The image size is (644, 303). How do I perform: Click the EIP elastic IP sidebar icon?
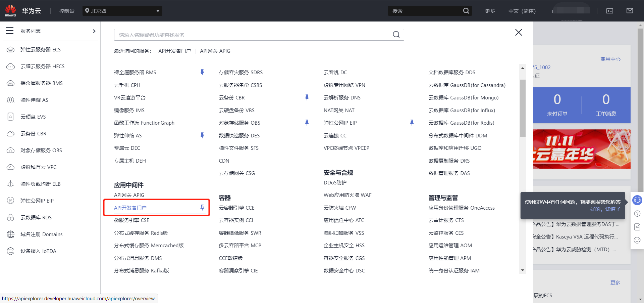point(11,201)
